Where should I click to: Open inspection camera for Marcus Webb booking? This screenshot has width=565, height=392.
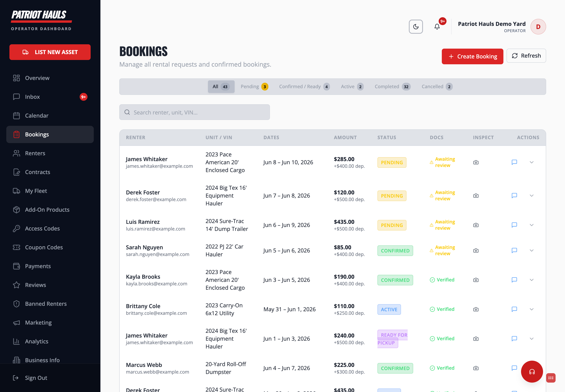click(476, 368)
